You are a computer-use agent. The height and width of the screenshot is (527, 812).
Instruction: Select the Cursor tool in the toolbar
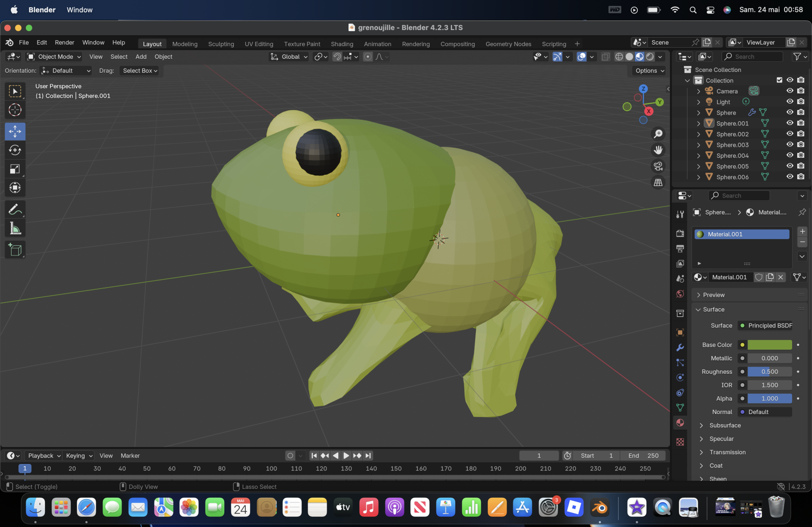(x=15, y=110)
